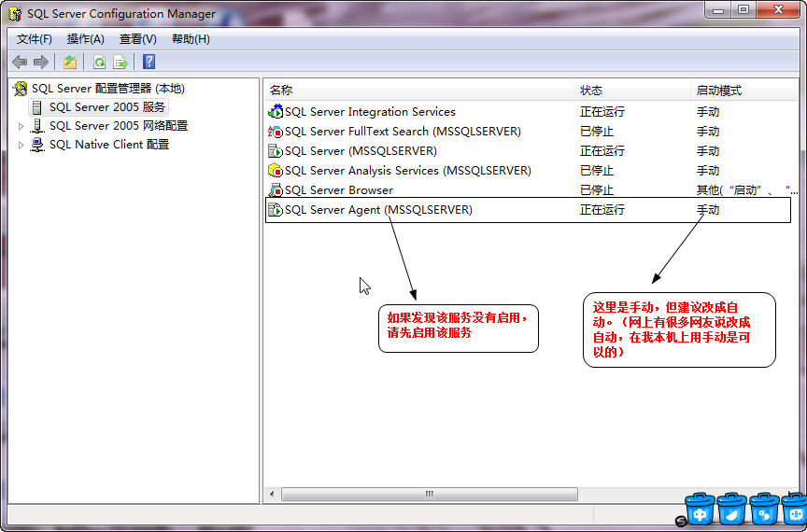The width and height of the screenshot is (807, 532).
Task: Select the SQL Server 2005 服务 node
Action: (107, 107)
